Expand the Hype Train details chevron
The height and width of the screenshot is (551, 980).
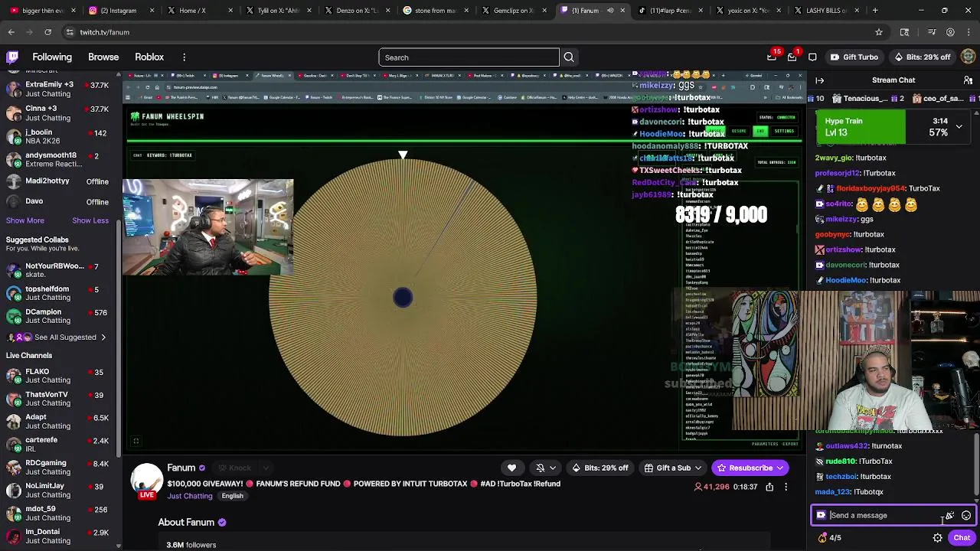pos(959,127)
